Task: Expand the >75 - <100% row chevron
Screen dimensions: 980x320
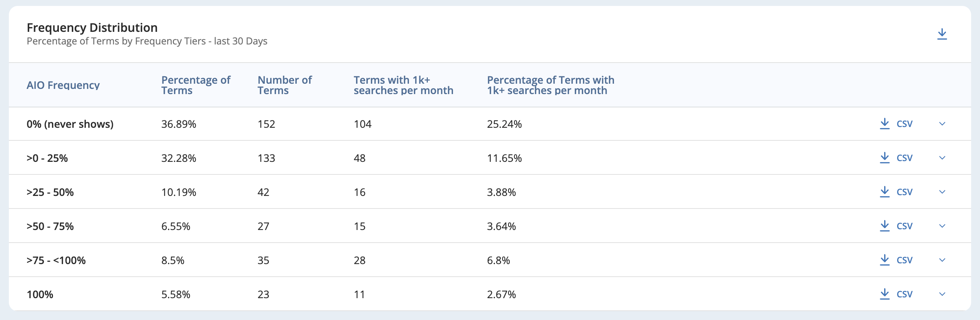Action: click(942, 260)
